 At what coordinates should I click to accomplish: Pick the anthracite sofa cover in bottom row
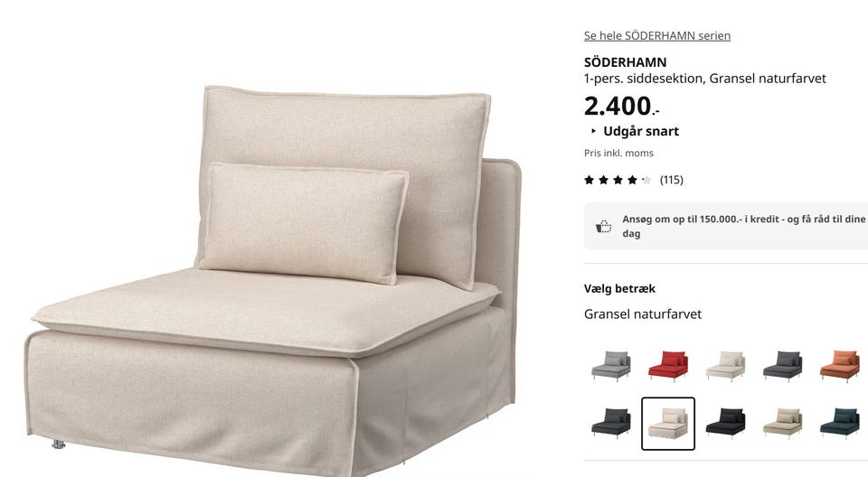tap(610, 424)
